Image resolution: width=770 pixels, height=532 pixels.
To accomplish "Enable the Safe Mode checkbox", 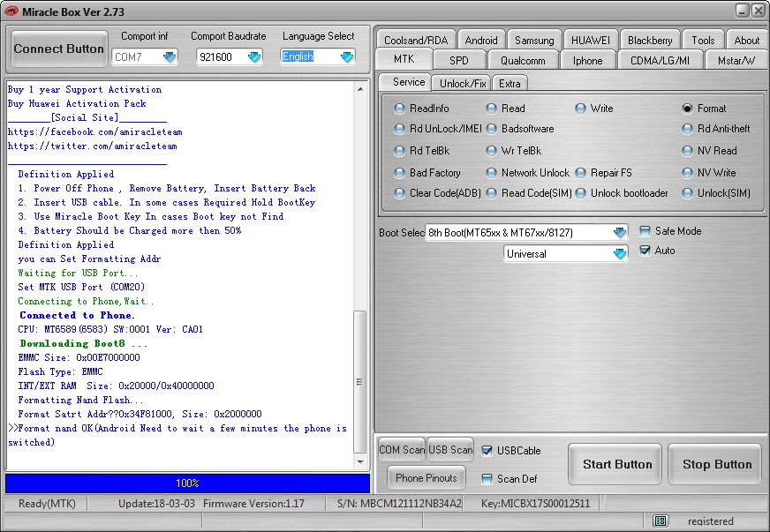I will pos(645,231).
